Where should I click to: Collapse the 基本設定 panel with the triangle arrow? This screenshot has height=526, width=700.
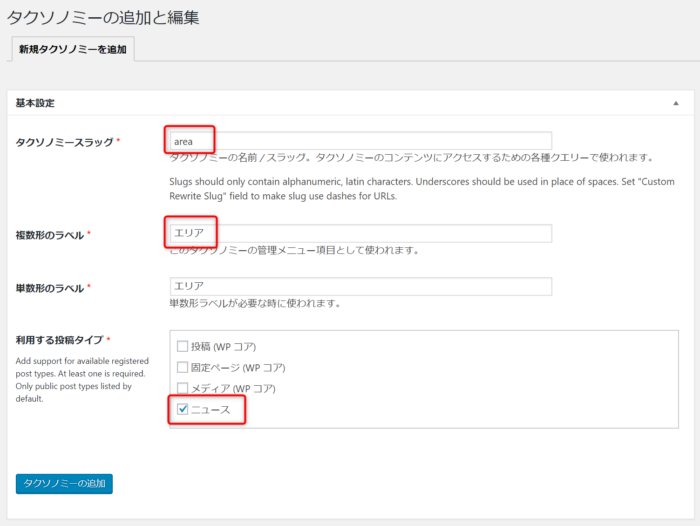676,103
